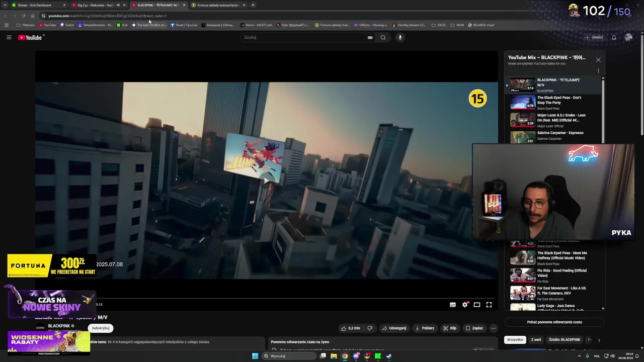Click the browser address bar URL
The image size is (644, 362).
[x=107, y=16]
